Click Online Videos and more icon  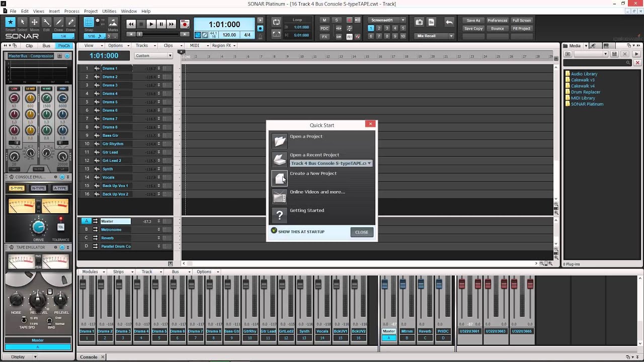pos(280,197)
